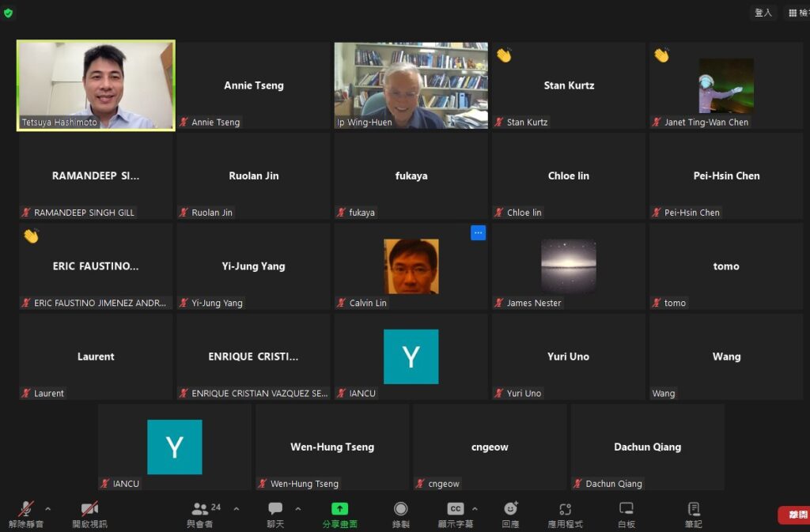Start recording the meeting

point(400,514)
